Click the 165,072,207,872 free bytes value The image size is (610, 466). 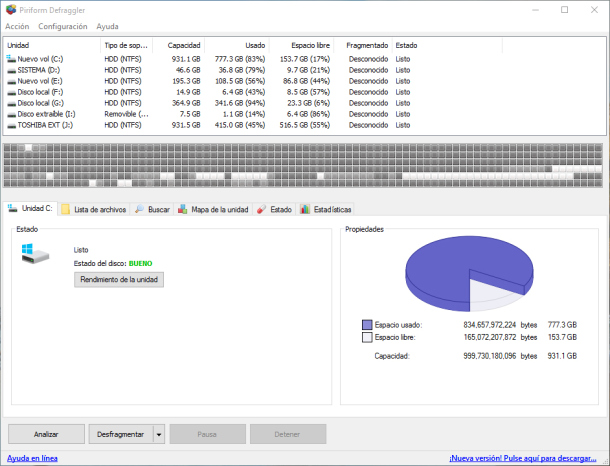pyautogui.click(x=489, y=337)
